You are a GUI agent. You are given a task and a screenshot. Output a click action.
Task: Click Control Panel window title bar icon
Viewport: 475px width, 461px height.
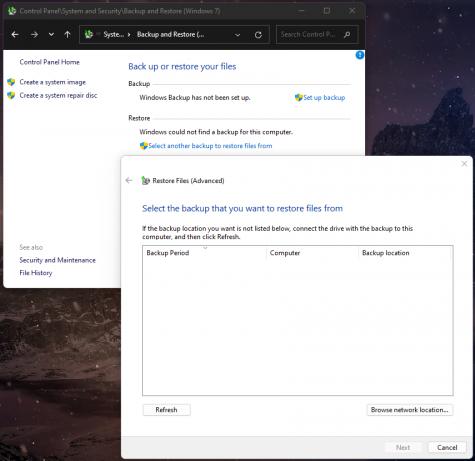click(x=12, y=11)
